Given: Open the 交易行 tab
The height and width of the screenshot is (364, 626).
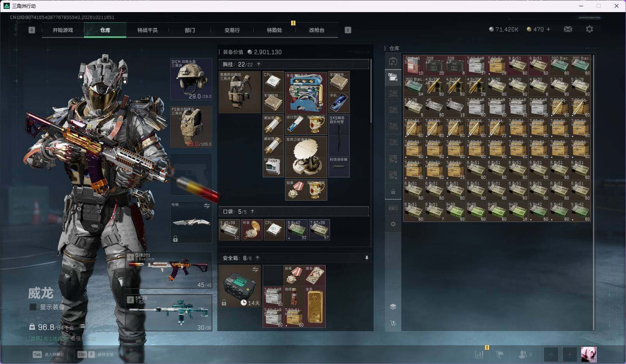Looking at the screenshot, I should tap(232, 30).
